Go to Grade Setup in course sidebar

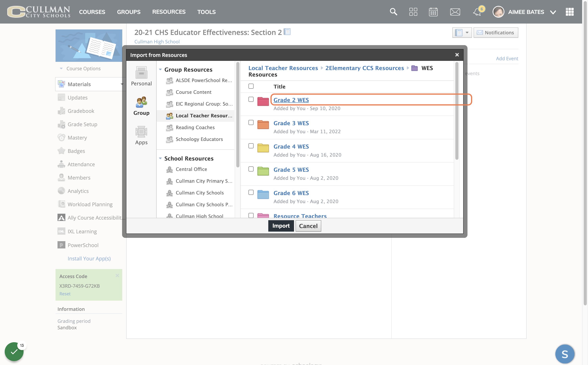[82, 124]
